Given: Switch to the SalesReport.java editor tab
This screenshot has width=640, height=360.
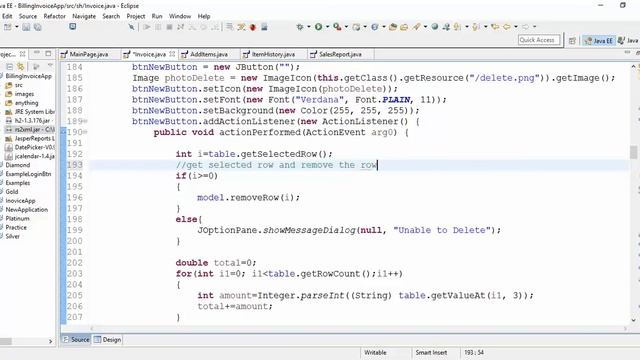Looking at the screenshot, I should [x=340, y=54].
